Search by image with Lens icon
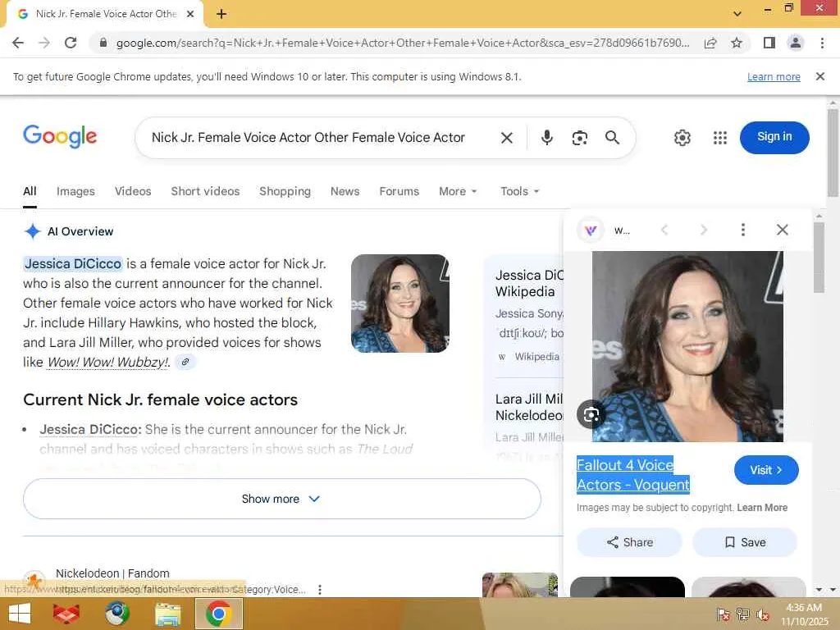 [580, 138]
